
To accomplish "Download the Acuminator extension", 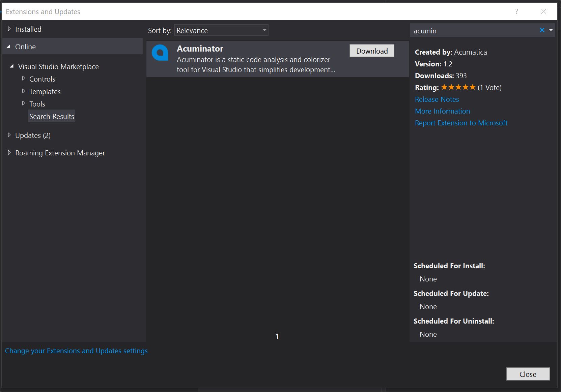I will click(x=371, y=51).
